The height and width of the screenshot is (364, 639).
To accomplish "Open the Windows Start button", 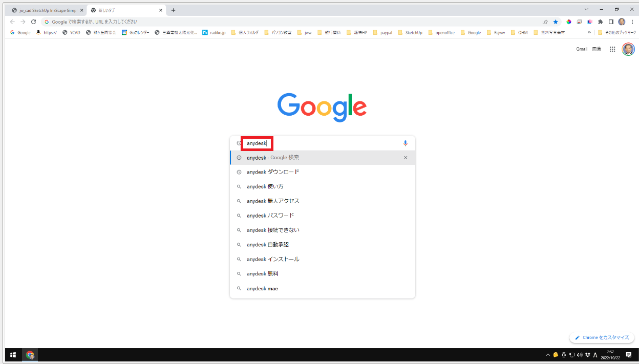I will (13, 355).
